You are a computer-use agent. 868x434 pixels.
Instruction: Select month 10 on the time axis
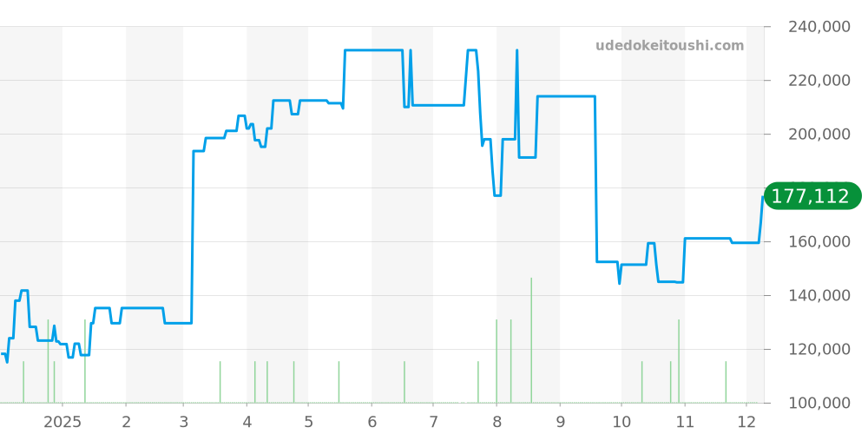coord(621,423)
